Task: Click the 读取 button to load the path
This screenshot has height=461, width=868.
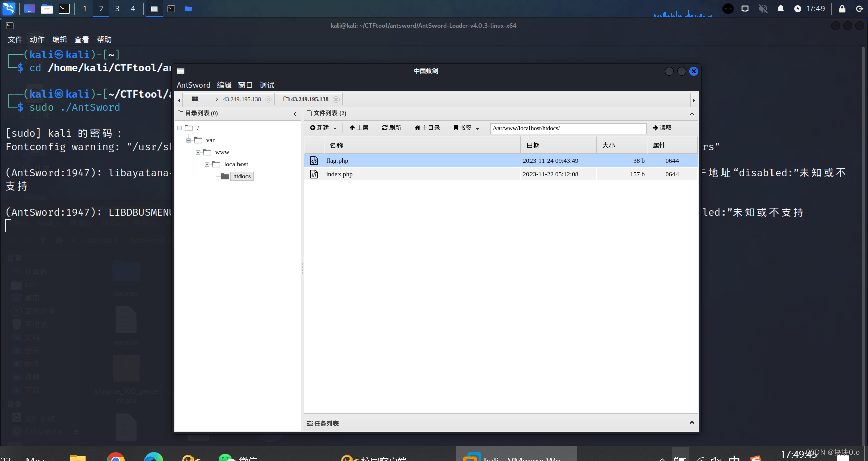Action: [662, 128]
